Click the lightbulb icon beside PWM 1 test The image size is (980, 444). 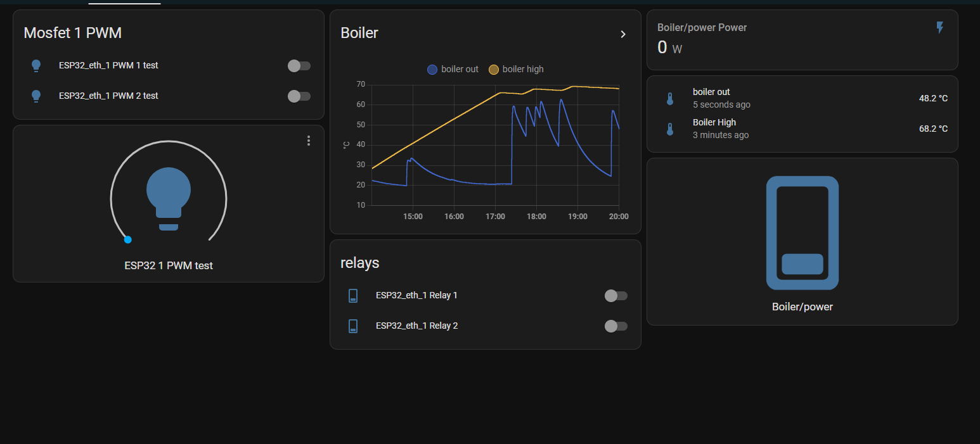coord(36,65)
